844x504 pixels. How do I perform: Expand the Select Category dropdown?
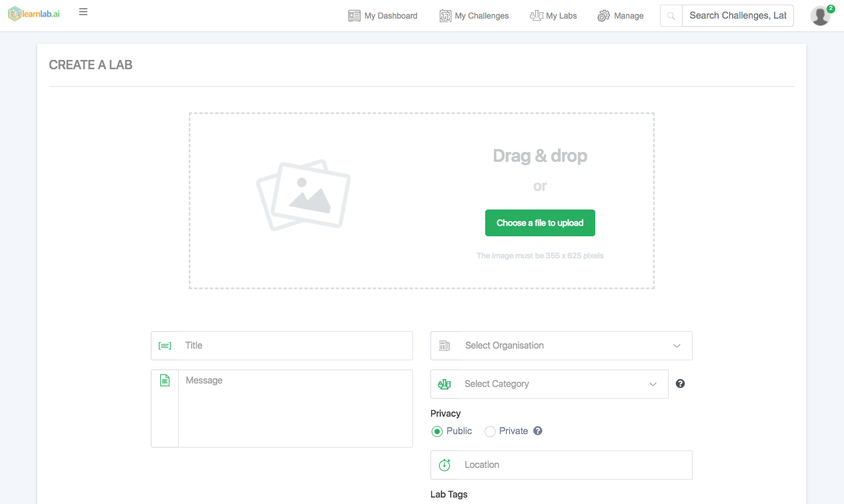click(652, 384)
